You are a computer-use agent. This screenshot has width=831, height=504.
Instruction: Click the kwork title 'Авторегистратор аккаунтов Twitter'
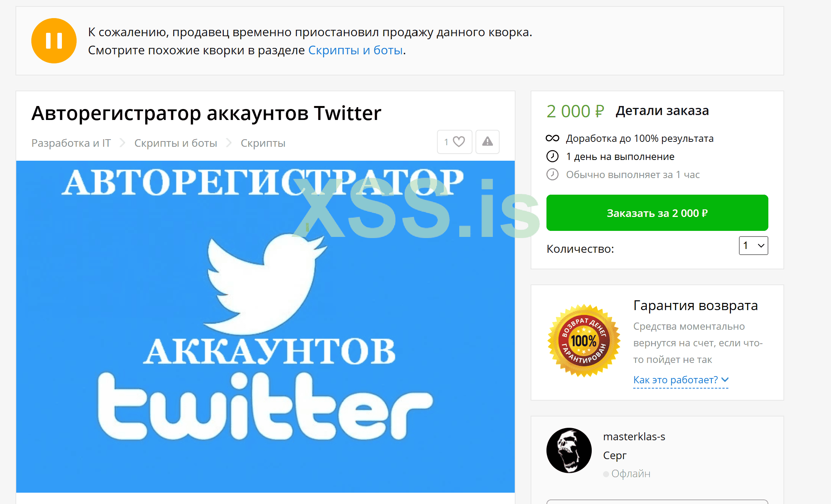tap(206, 113)
